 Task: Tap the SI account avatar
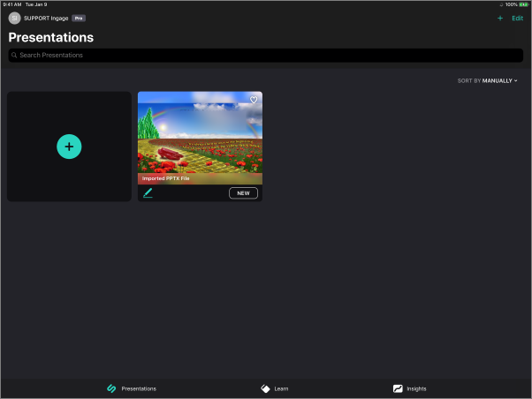(15, 19)
